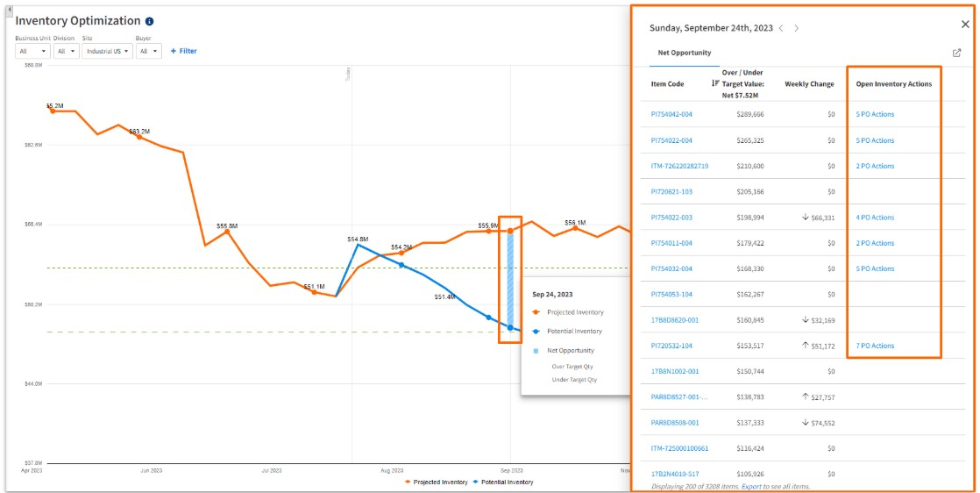The height and width of the screenshot is (493, 980).
Task: Open item PI754042-004
Action: (x=671, y=115)
